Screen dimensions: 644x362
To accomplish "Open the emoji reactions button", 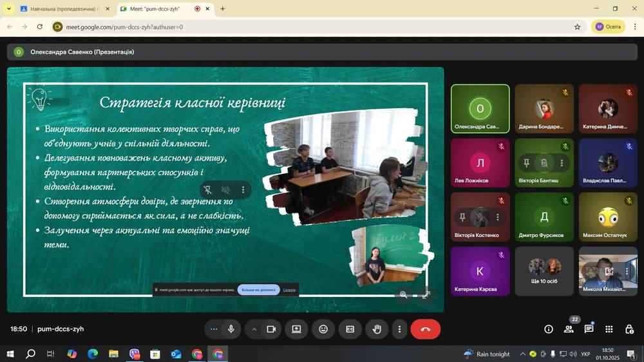I will pyautogui.click(x=323, y=329).
